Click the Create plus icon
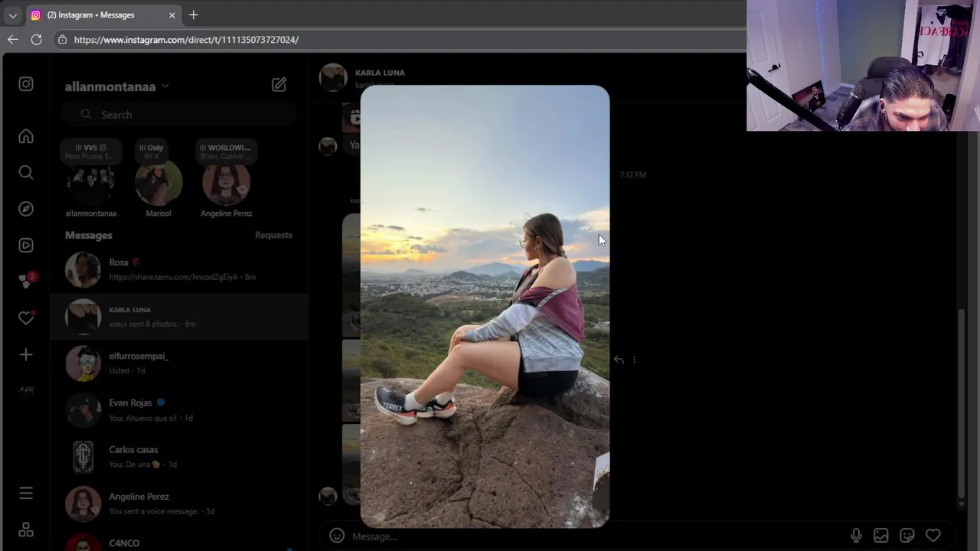This screenshot has width=980, height=551. (x=26, y=354)
